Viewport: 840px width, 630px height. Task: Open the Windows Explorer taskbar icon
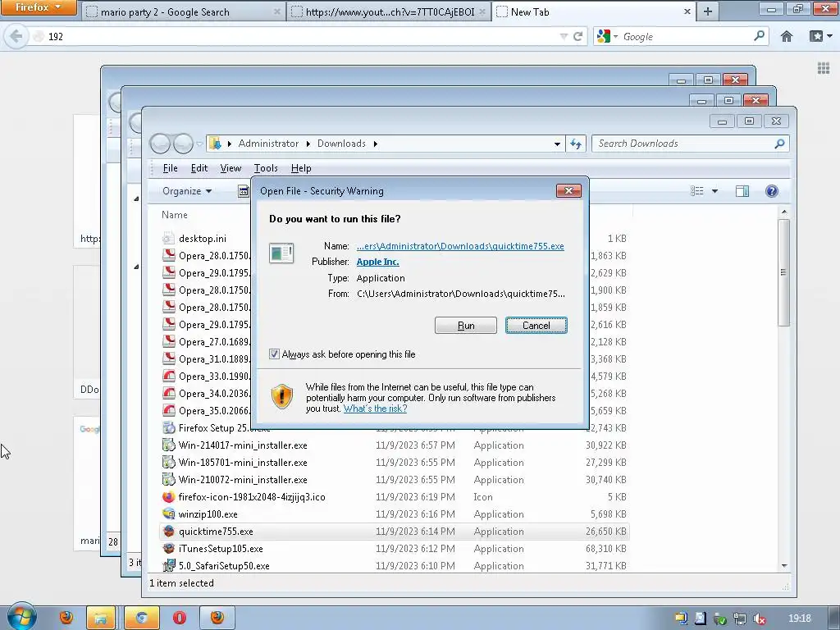coord(101,618)
